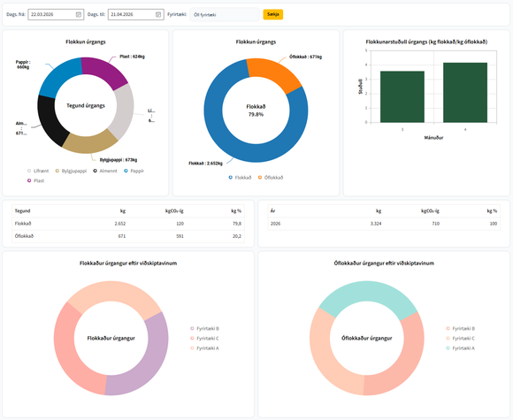Toggle Fyrirtæki A legend in Flokkaður úrgangur chart

point(205,348)
